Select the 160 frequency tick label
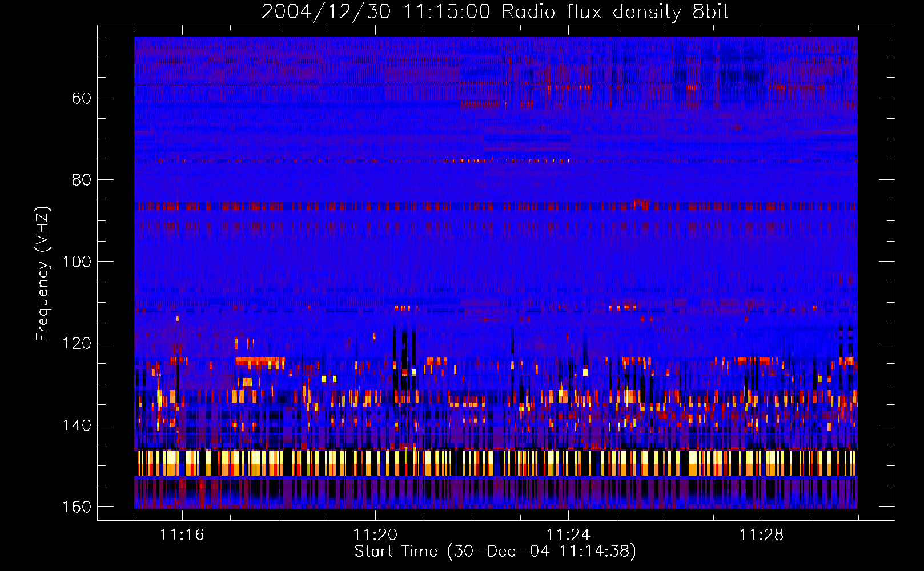This screenshot has width=924, height=571. coord(77,507)
